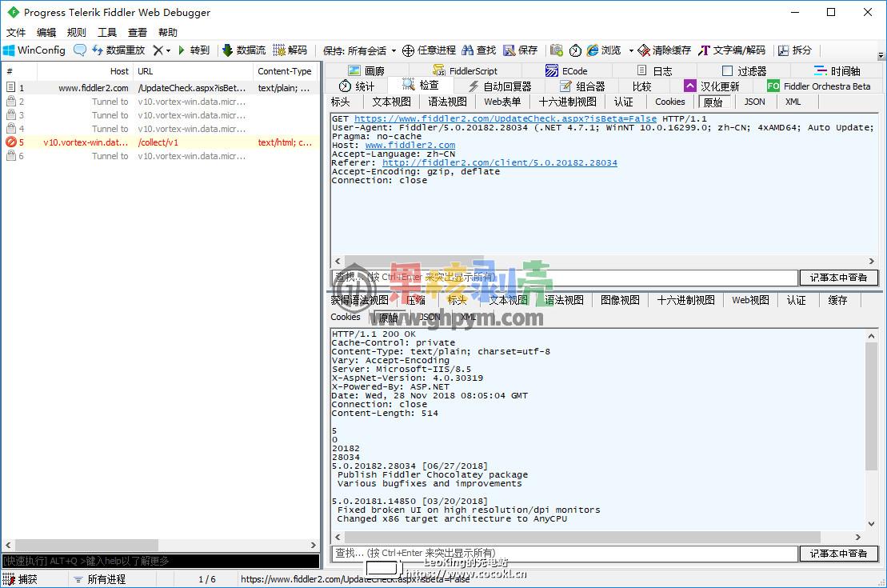Switch to the 日志 (Log) tab
Image resolution: width=887 pixels, height=588 pixels.
click(654, 70)
